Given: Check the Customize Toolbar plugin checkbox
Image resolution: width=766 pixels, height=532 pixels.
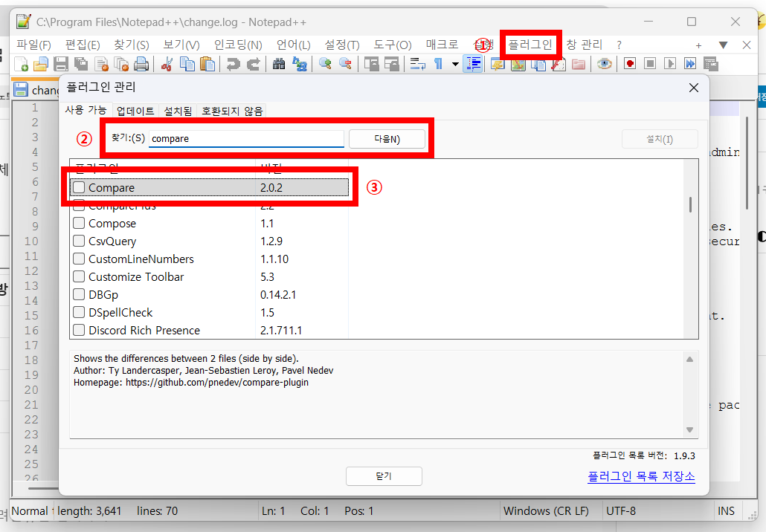Looking at the screenshot, I should (x=79, y=276).
